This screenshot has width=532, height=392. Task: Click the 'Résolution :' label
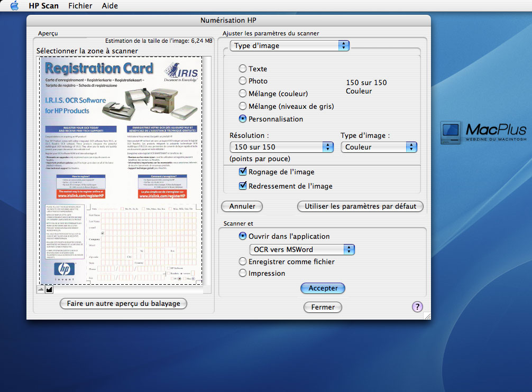pyautogui.click(x=249, y=136)
